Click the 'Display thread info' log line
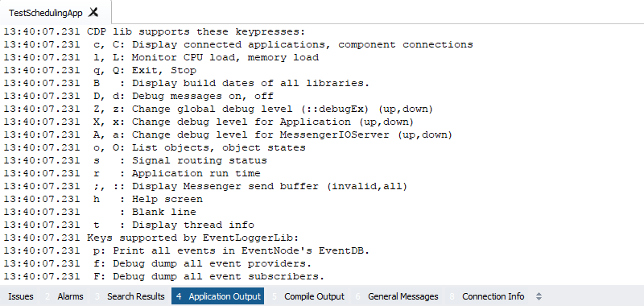Image resolution: width=644 pixels, height=306 pixels. click(129, 225)
